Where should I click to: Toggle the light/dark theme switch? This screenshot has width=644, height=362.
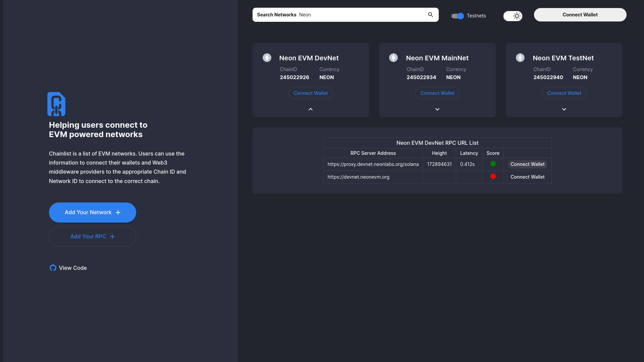[x=513, y=16]
